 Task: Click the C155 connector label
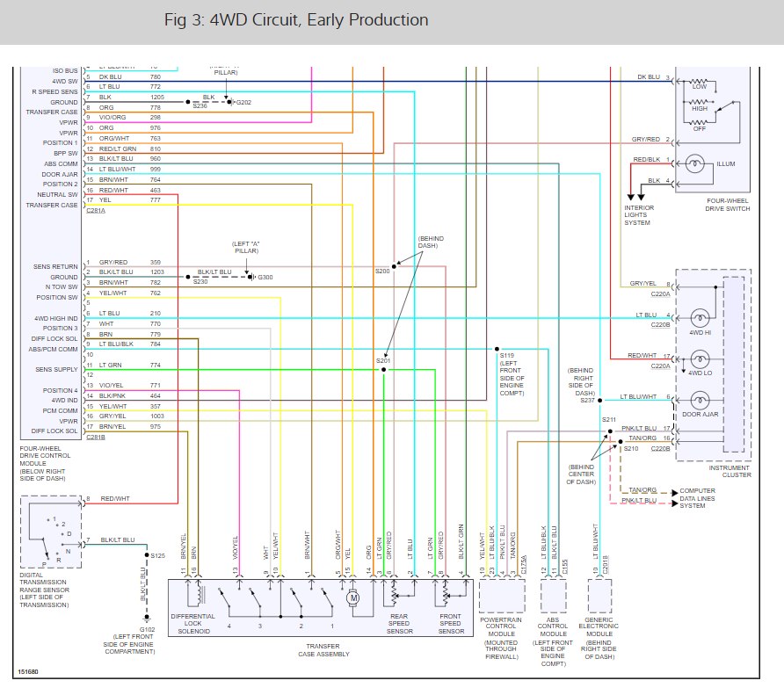click(x=564, y=566)
